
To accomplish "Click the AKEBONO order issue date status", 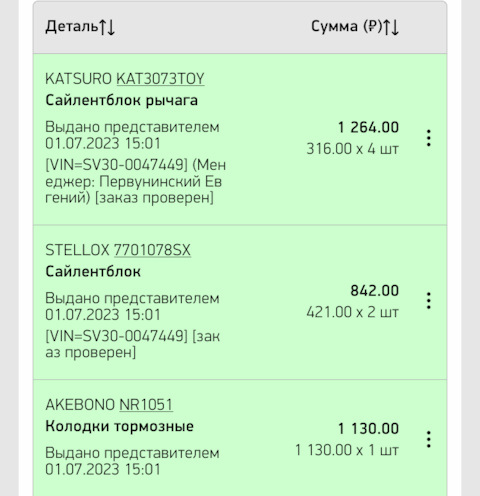I will click(x=132, y=461).
